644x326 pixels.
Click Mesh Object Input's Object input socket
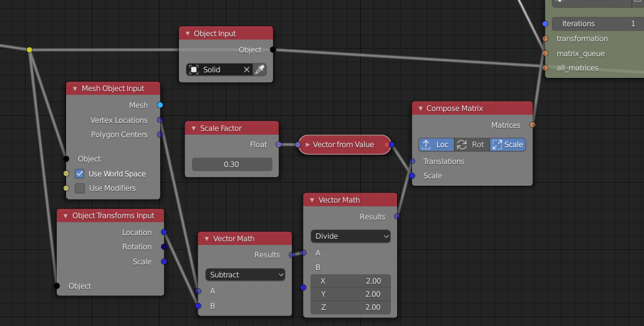(x=66, y=159)
